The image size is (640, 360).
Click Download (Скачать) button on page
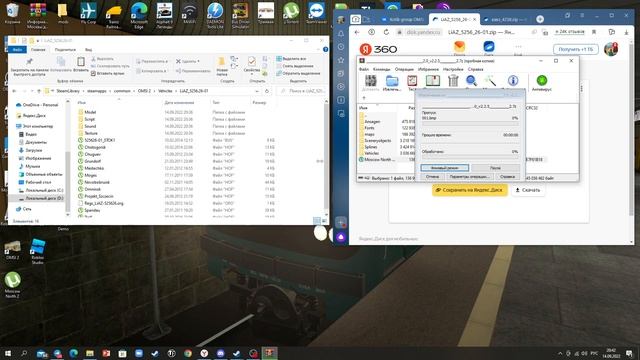coord(528,190)
